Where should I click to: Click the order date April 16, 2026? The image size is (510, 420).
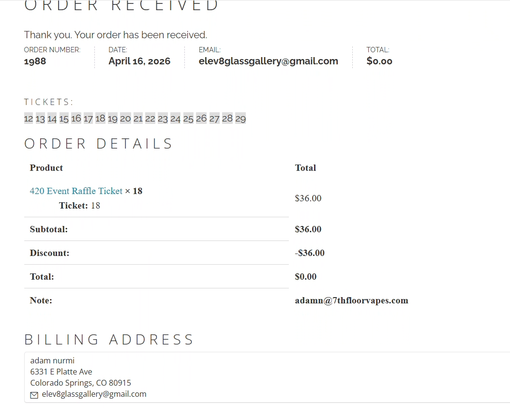click(x=139, y=61)
